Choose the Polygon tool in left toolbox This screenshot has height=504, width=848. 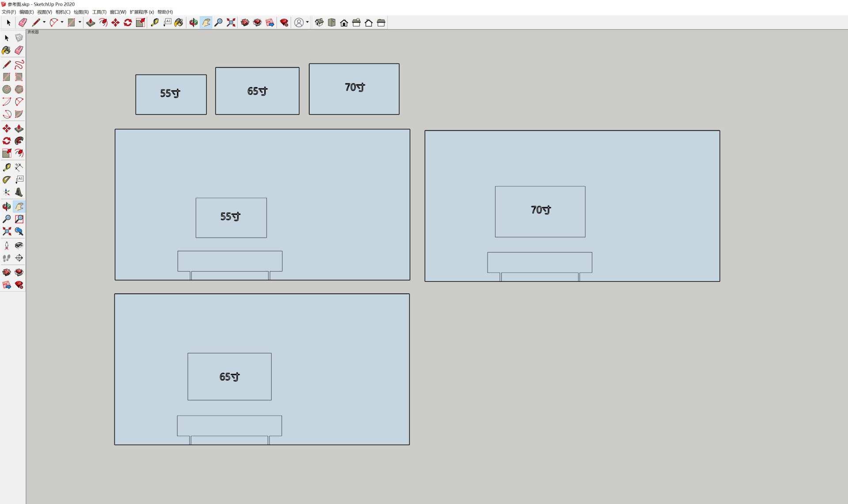pyautogui.click(x=19, y=89)
